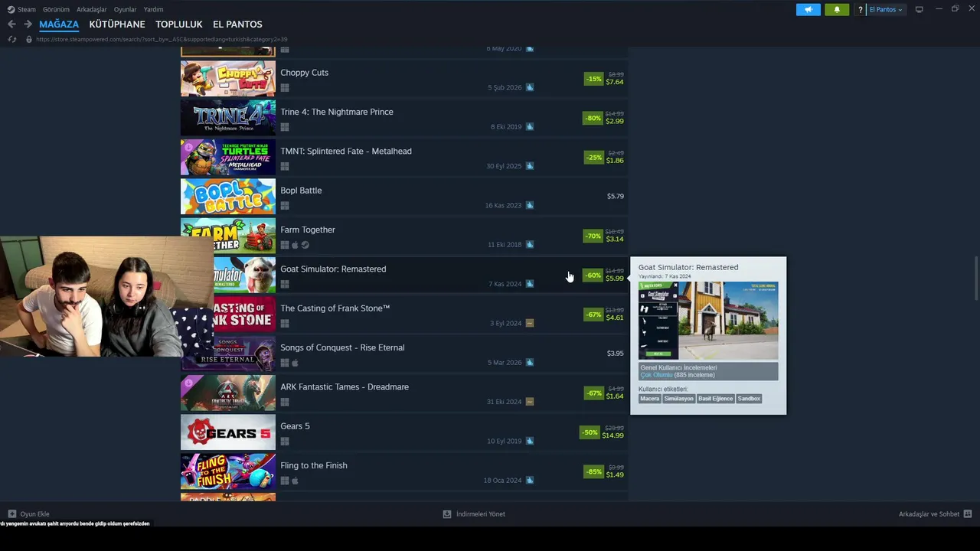Click the Farm Together title
The height and width of the screenshot is (551, 980).
[x=308, y=230]
